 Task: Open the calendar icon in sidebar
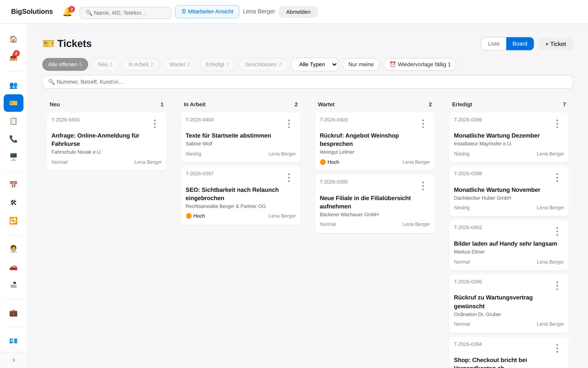[14, 185]
